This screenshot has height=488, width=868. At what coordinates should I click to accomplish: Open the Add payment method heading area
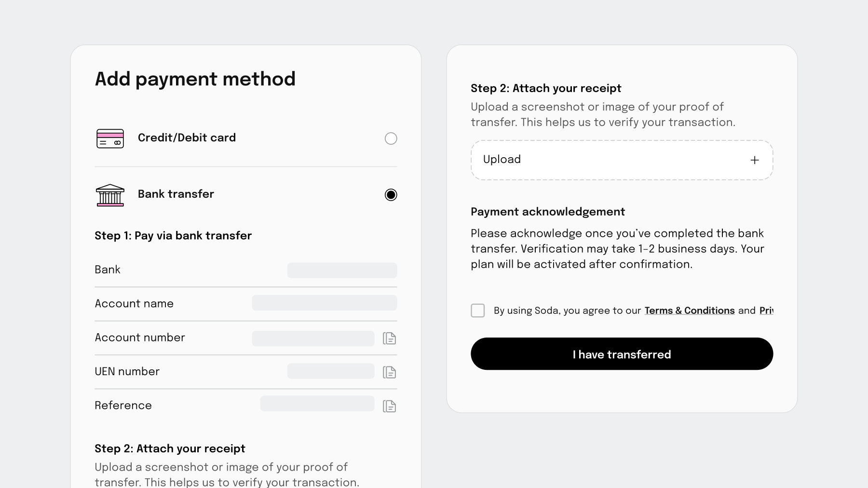(x=195, y=79)
